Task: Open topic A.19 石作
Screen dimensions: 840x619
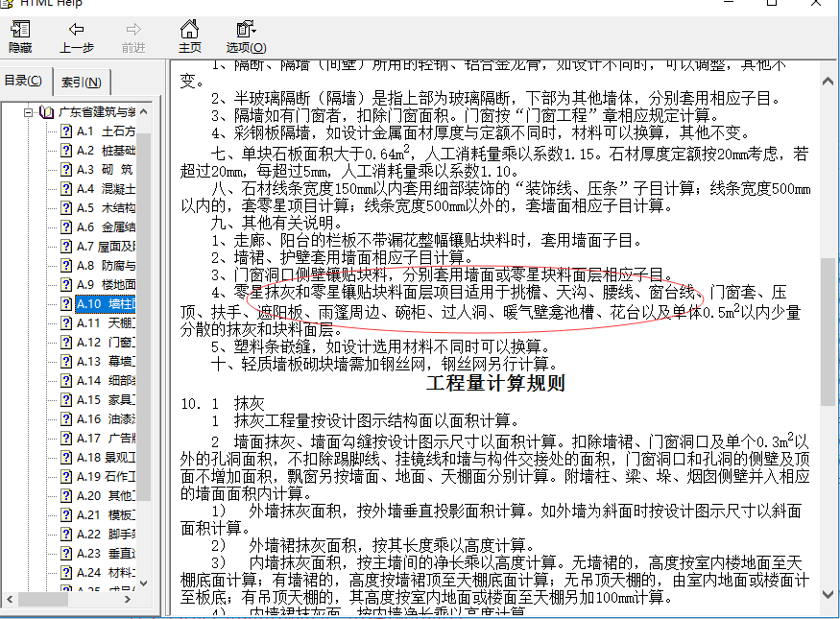Action: pos(106,477)
